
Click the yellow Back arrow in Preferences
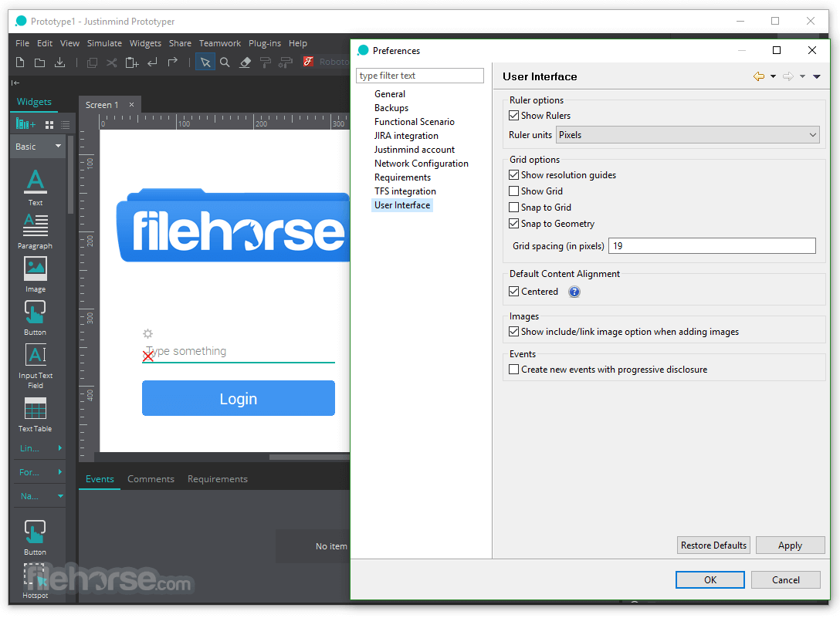coord(759,76)
